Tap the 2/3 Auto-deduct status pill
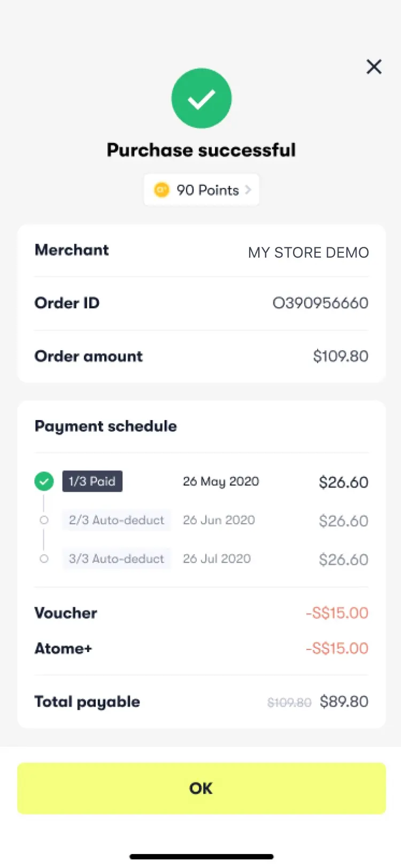The height and width of the screenshot is (868, 401). coord(117,520)
